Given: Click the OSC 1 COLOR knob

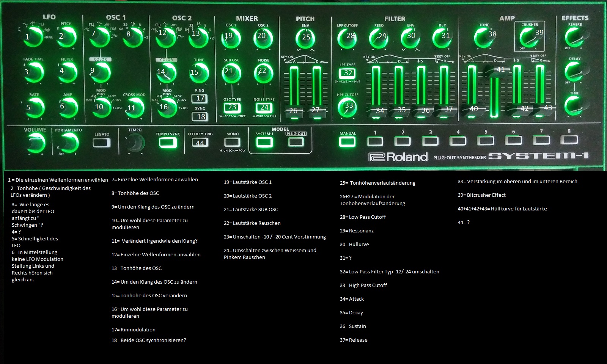Looking at the screenshot, I should (x=100, y=72).
